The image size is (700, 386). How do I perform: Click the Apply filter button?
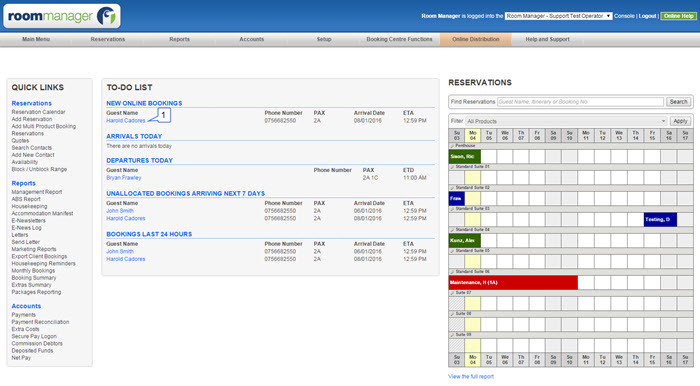coord(680,121)
